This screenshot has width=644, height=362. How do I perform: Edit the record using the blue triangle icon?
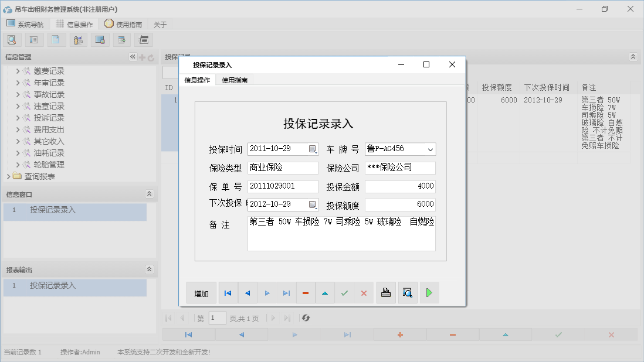[325, 292]
